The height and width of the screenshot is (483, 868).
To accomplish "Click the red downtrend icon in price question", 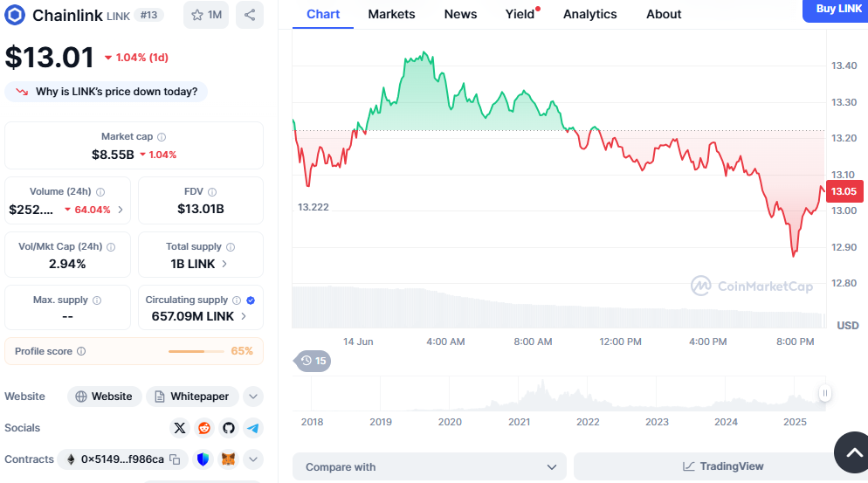I will click(22, 92).
